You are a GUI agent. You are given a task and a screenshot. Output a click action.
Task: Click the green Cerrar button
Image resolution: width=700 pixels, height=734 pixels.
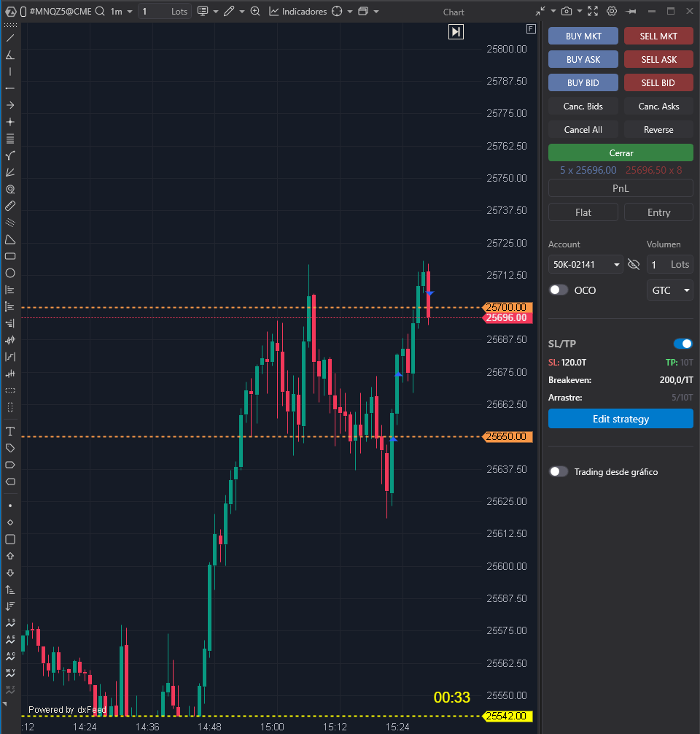621,152
